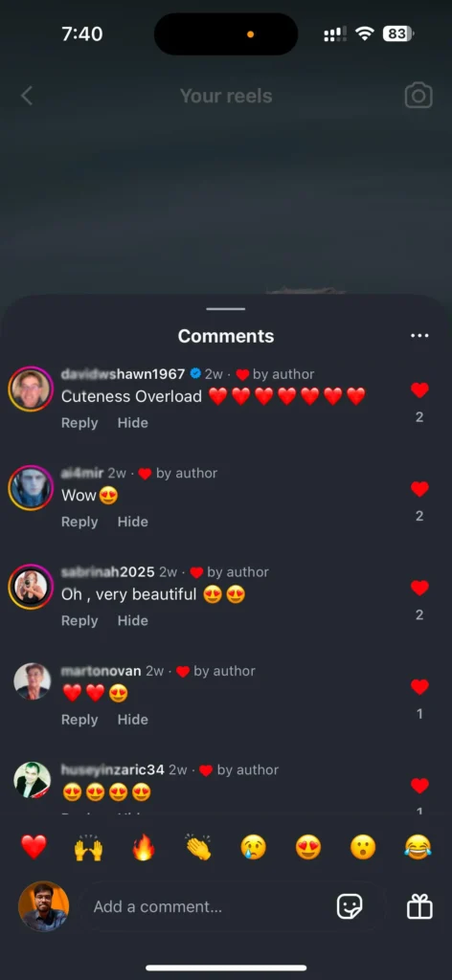
Task: Insert the fire emoji quick reaction
Action: click(x=143, y=848)
